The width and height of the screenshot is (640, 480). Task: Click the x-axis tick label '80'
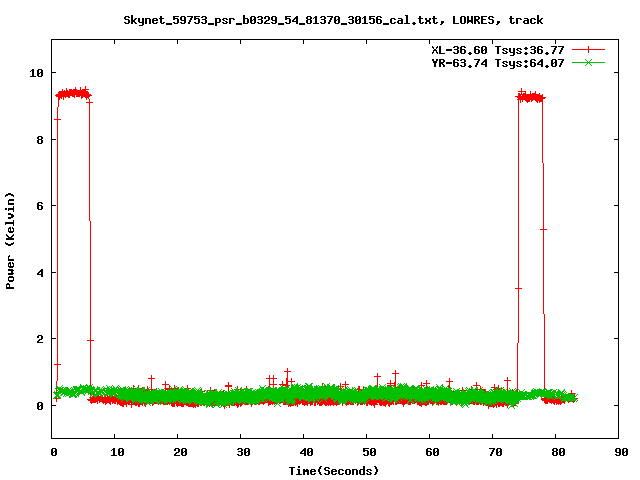point(558,452)
